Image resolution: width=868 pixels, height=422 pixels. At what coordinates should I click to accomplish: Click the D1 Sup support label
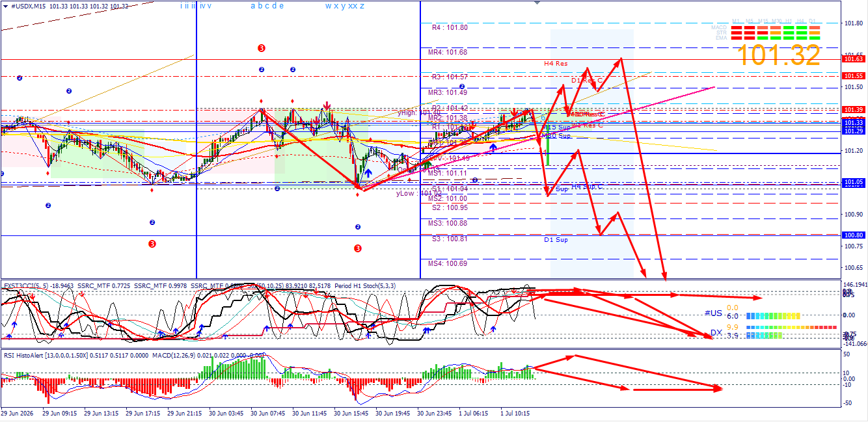[x=556, y=239]
